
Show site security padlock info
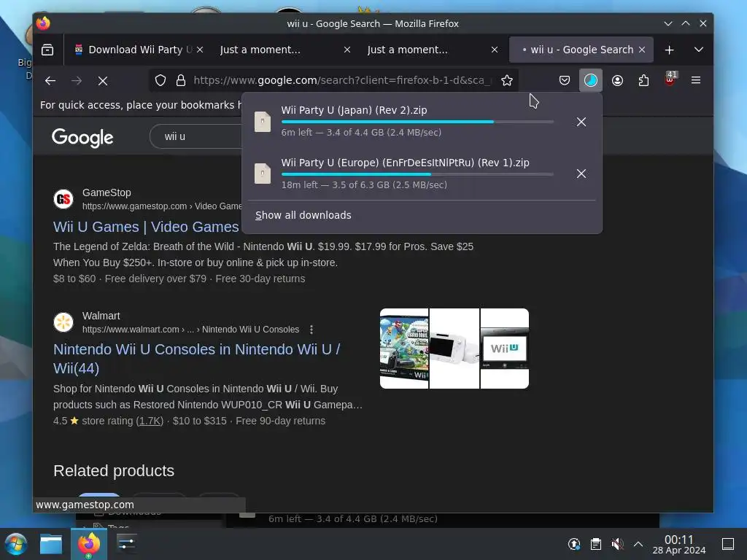click(181, 80)
